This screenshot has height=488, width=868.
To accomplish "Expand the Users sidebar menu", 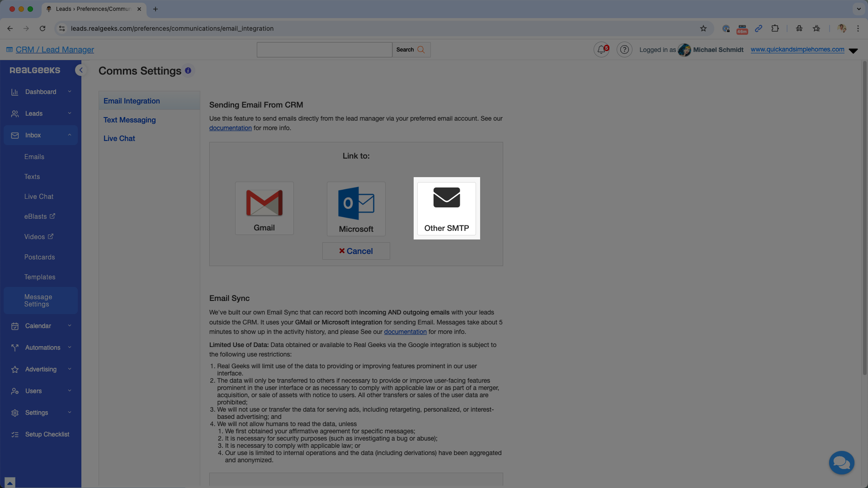I will point(41,391).
